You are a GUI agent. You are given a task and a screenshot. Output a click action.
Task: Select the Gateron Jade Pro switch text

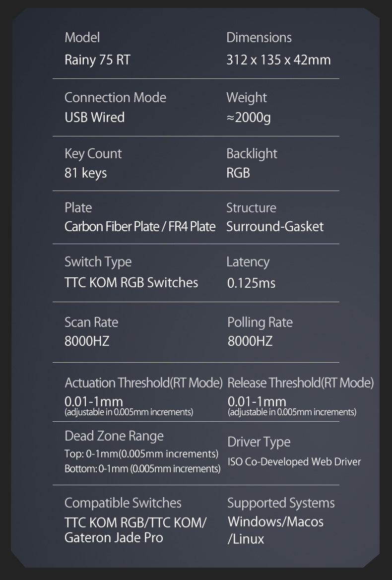coord(114,537)
